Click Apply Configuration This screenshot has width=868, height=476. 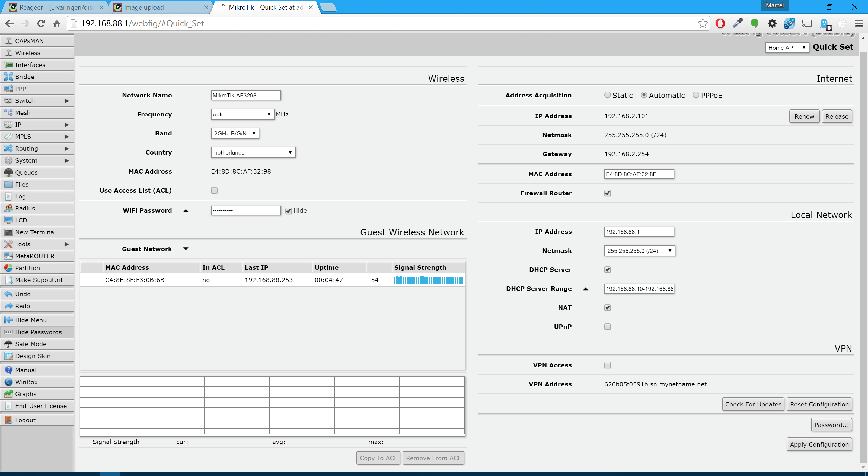[819, 444]
